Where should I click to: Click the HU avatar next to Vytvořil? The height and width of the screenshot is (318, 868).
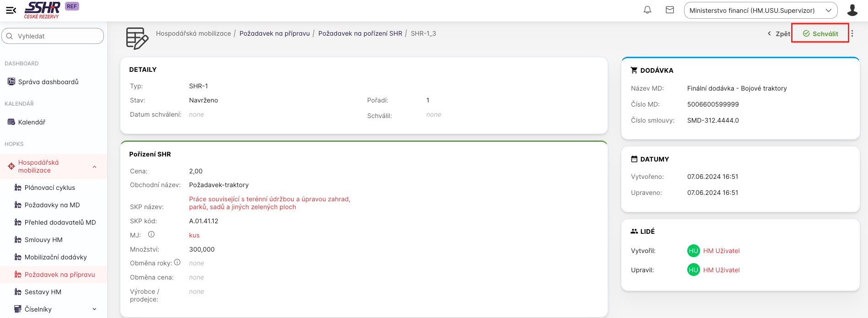(693, 251)
